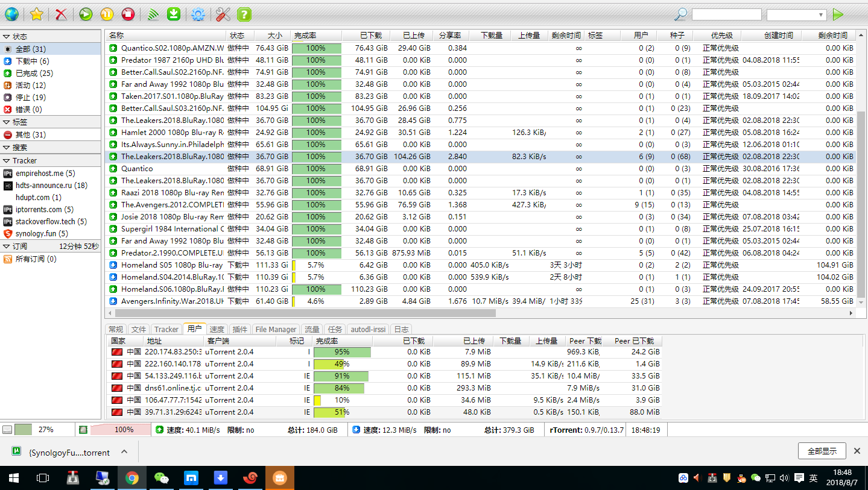
Task: Click the Chrome icon on the Windows taskbar
Action: coord(132,478)
